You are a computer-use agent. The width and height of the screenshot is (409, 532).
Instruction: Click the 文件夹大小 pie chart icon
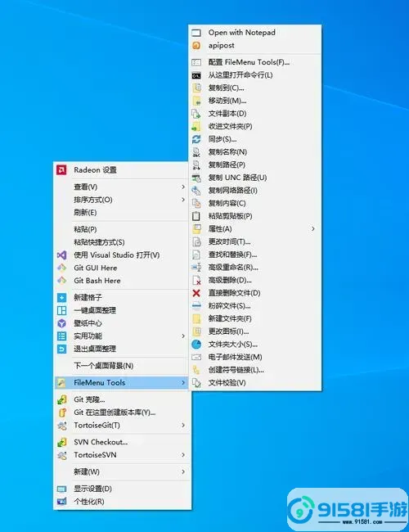(196, 345)
